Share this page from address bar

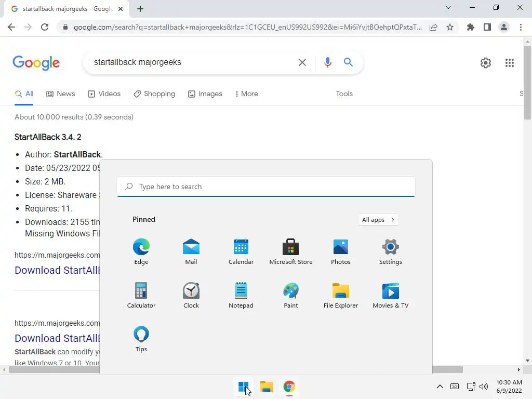click(433, 27)
